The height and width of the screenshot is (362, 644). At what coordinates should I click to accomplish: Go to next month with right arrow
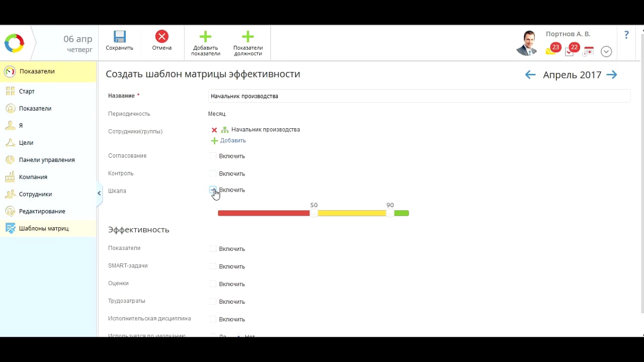coord(612,75)
